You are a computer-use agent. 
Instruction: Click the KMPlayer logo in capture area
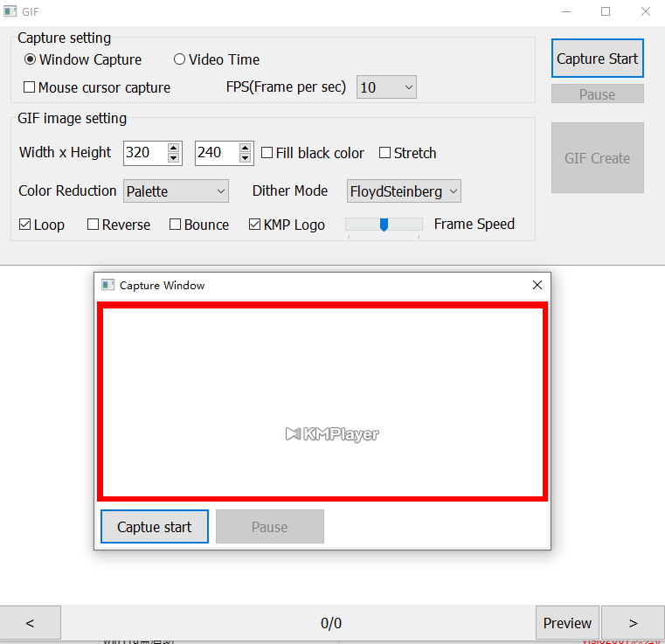332,433
